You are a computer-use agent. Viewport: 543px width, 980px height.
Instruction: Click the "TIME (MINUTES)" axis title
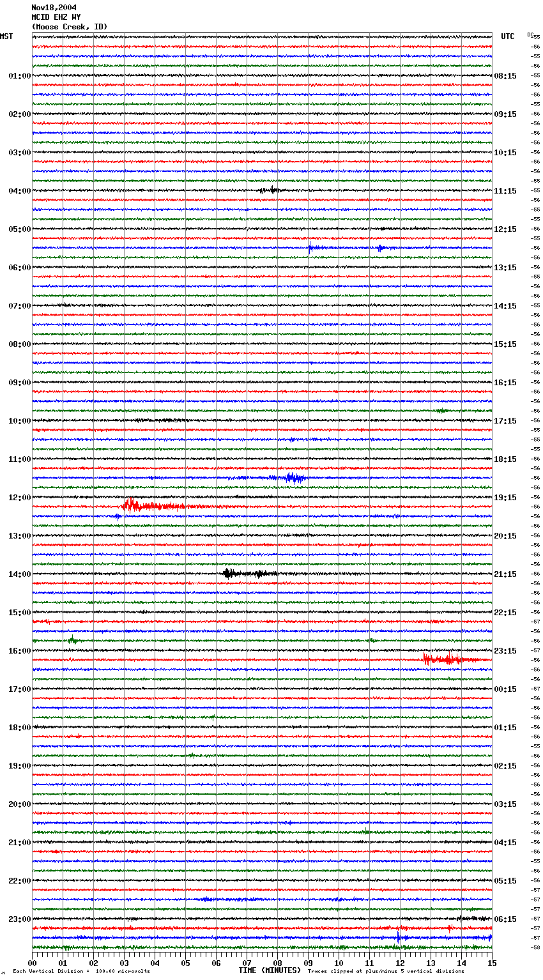270,970
